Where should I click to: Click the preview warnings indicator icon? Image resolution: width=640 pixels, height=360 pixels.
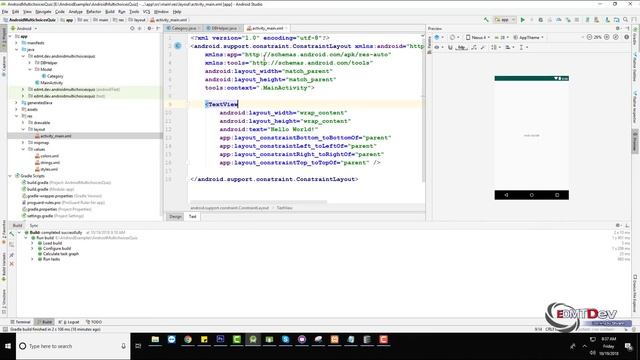point(627,37)
